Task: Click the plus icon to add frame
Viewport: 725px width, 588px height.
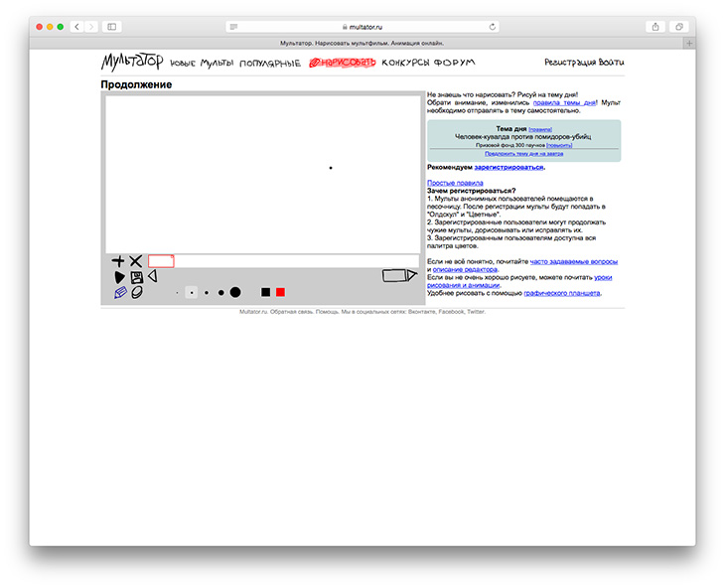Action: coord(118,261)
